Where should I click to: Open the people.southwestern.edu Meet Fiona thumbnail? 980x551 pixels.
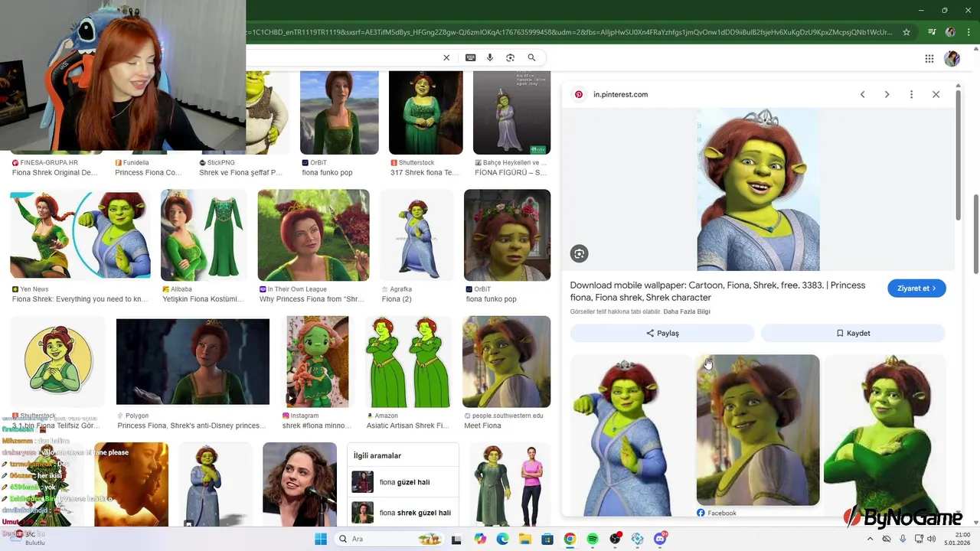[506, 361]
